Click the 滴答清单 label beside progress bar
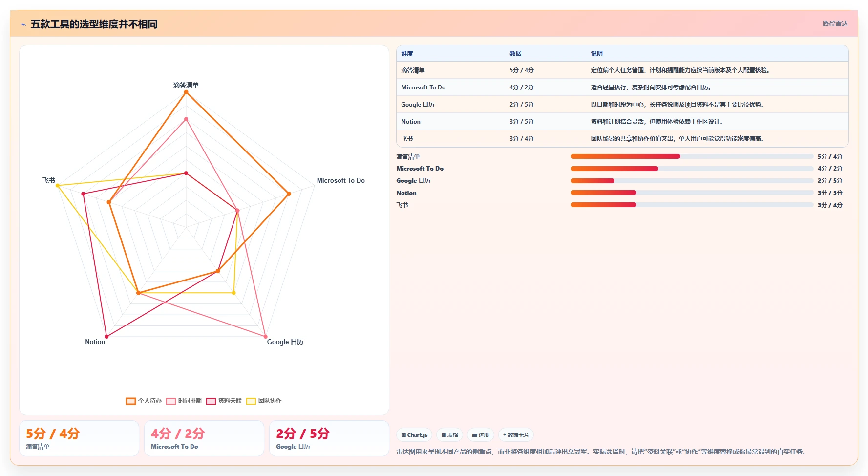 (x=408, y=157)
